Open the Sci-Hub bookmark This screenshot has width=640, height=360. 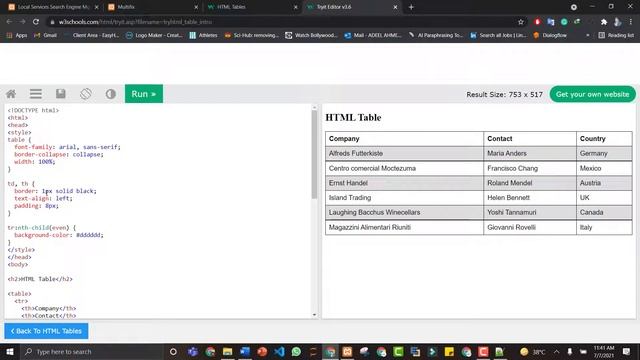[251, 36]
